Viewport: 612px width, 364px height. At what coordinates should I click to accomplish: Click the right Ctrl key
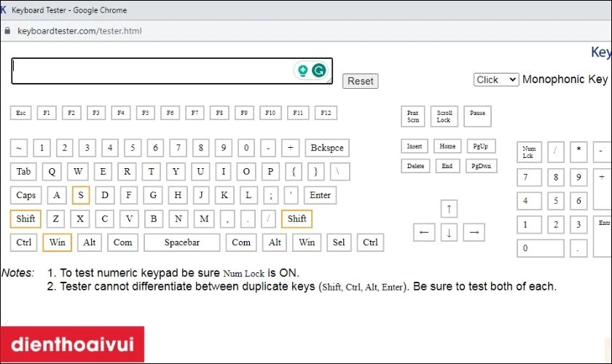[x=370, y=242]
